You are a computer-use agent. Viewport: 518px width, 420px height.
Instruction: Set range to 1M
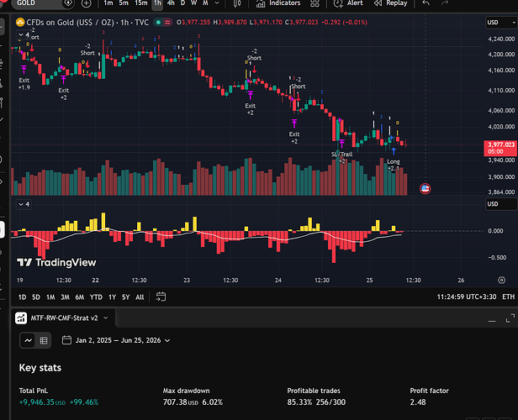[50, 297]
